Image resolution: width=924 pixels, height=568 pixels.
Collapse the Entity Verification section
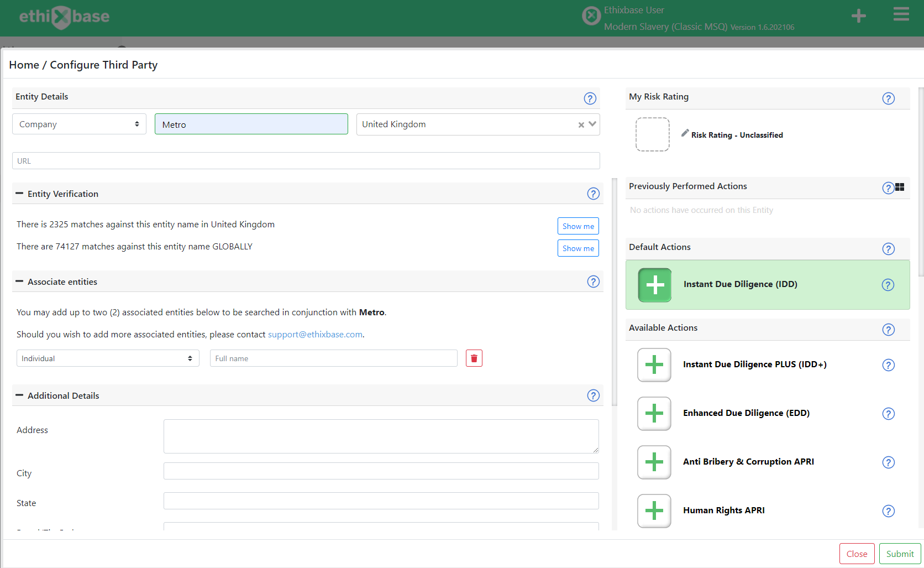coord(19,194)
